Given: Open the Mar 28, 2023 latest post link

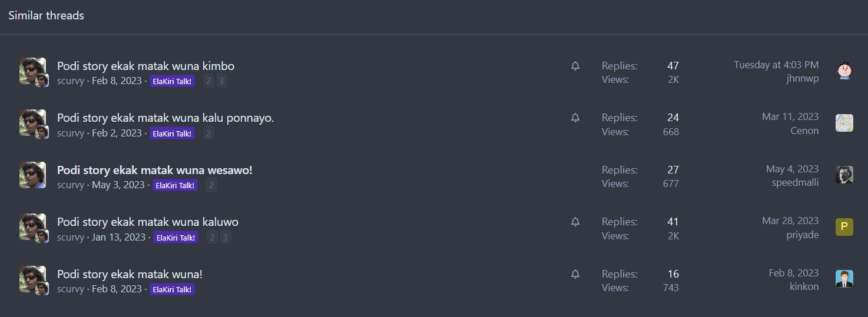Looking at the screenshot, I should point(790,221).
